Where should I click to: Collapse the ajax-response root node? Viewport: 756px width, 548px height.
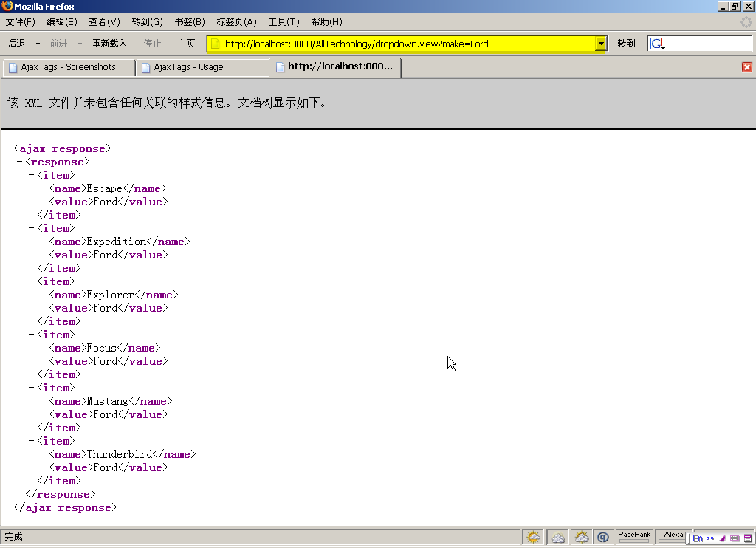point(7,148)
